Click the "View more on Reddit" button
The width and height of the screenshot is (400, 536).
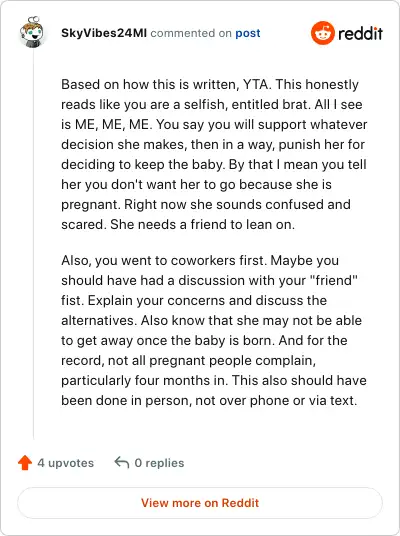pyautogui.click(x=200, y=503)
